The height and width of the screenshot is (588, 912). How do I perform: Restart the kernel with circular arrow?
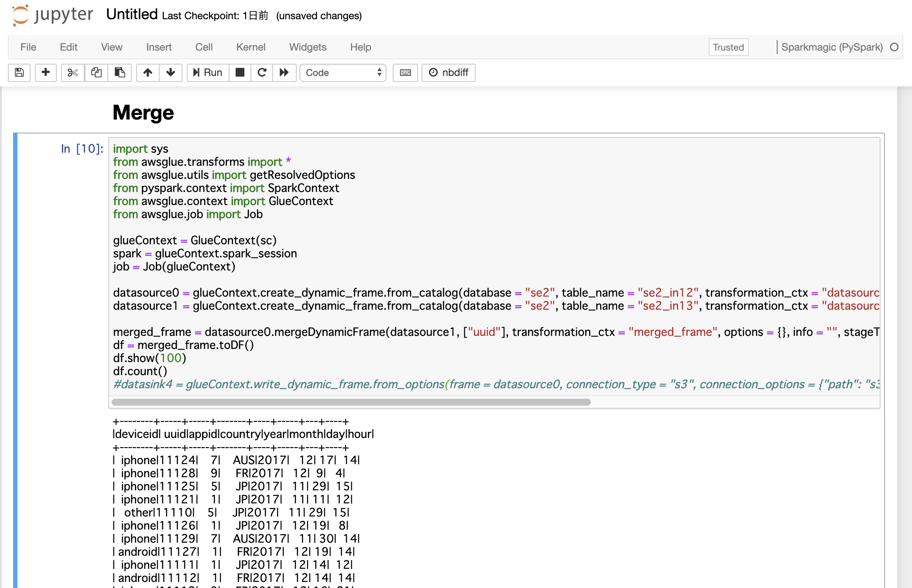pos(262,72)
